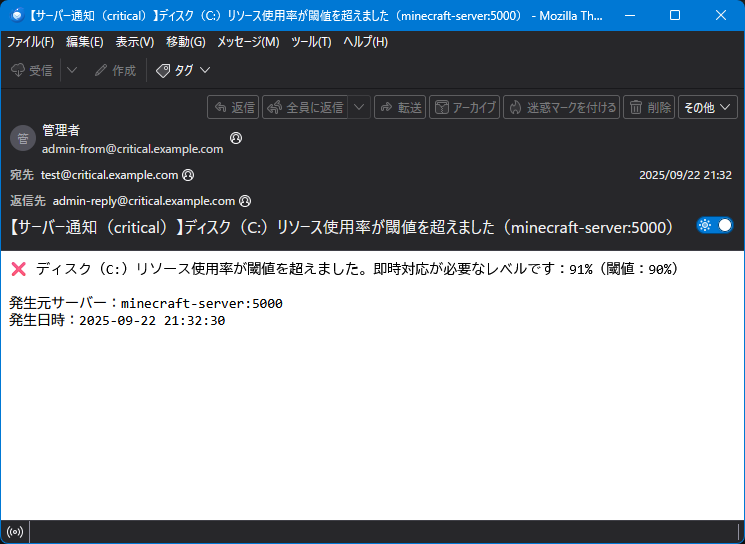Expand the 受信 dropdown arrow
Image resolution: width=745 pixels, height=544 pixels.
72,70
